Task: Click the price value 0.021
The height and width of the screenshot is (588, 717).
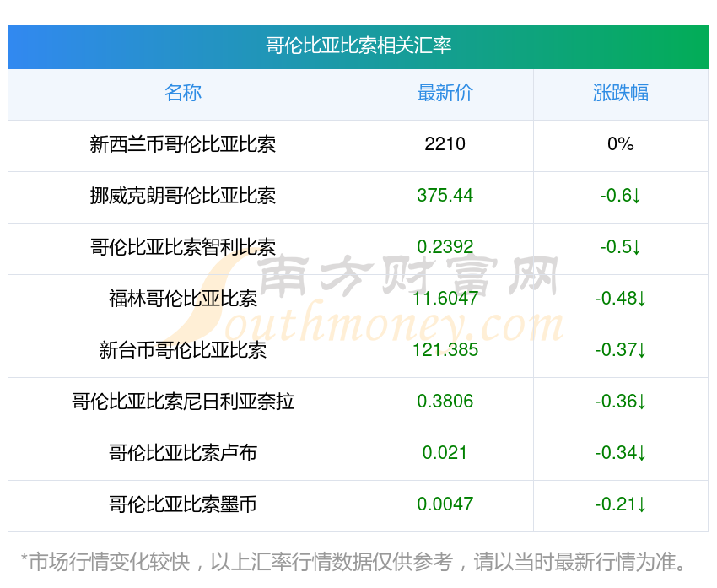Action: [x=445, y=453]
